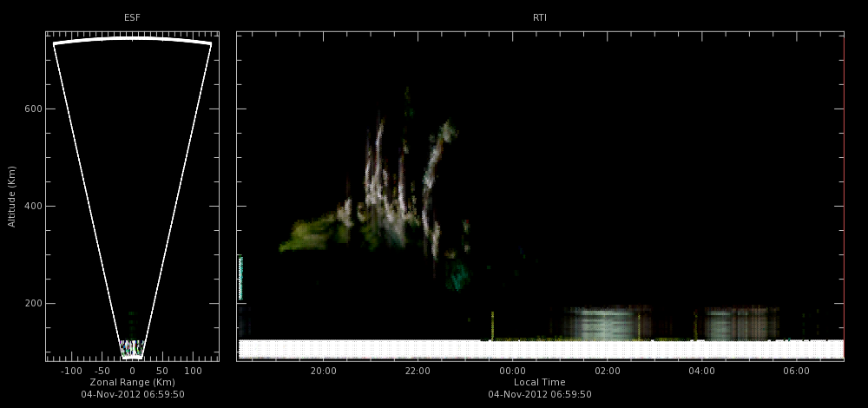
Task: Click the 20:00 local time tick label
Action: tap(323, 371)
